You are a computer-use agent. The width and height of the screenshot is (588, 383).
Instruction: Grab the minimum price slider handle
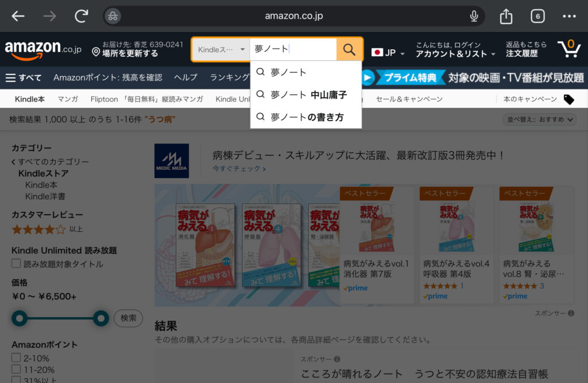pyautogui.click(x=20, y=319)
